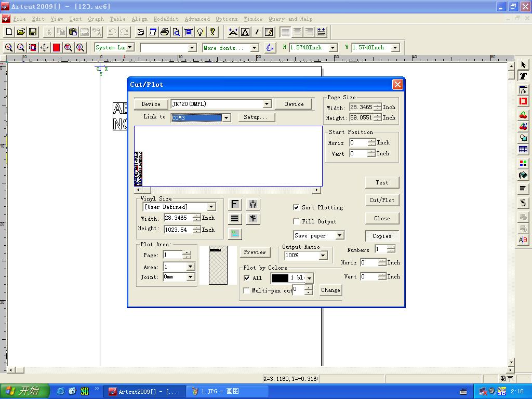The width and height of the screenshot is (532, 399).
Task: Click the black plot color swatch
Action: coord(280,278)
